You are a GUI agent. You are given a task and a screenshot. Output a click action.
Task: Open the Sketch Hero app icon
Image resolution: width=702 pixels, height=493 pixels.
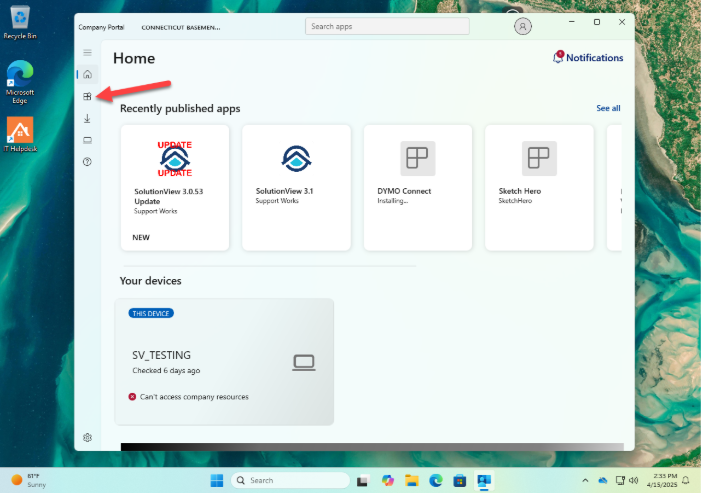pos(539,158)
